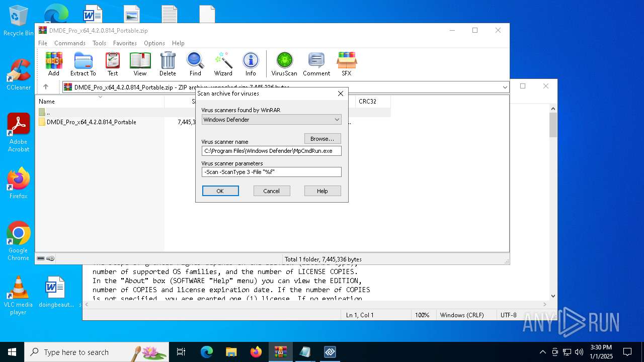Click the View toolbar icon

pyautogui.click(x=140, y=64)
